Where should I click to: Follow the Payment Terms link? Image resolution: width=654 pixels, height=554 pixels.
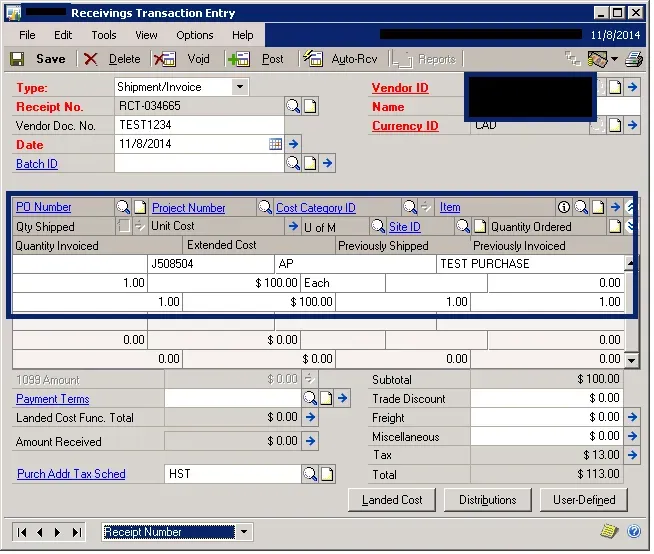tap(51, 399)
